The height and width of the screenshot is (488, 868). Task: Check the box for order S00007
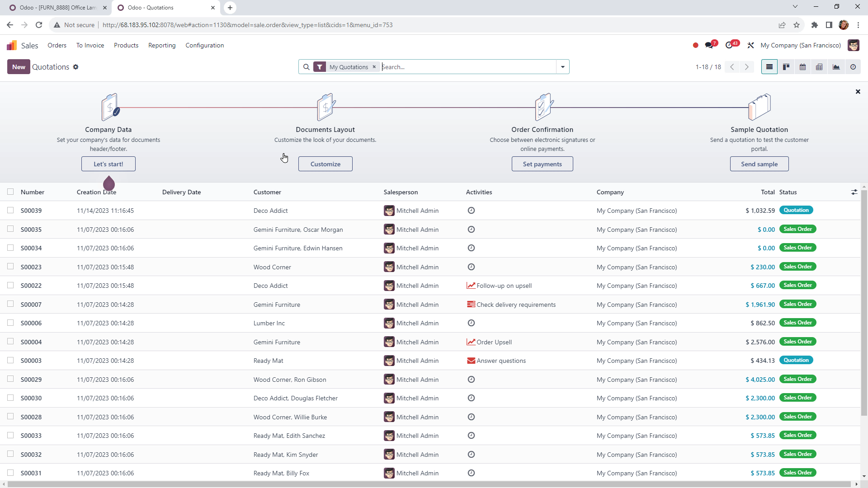pyautogui.click(x=10, y=304)
